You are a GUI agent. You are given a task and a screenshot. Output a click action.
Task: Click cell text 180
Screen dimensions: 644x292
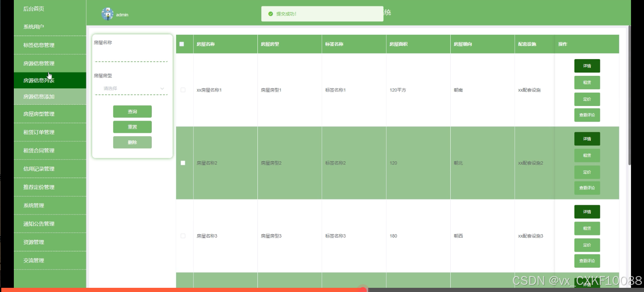click(393, 236)
